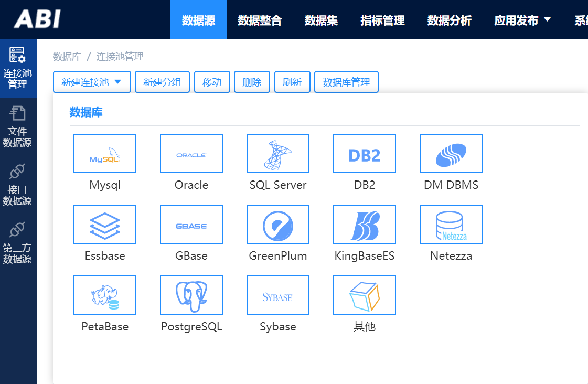The height and width of the screenshot is (384, 588).
Task: Select the DM DBMS database icon
Action: 451,153
